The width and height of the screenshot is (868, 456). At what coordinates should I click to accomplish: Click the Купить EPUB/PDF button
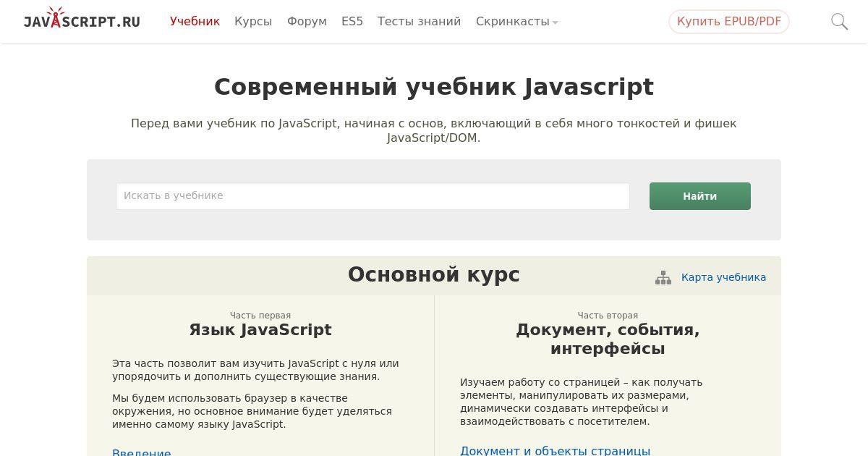pos(729,22)
